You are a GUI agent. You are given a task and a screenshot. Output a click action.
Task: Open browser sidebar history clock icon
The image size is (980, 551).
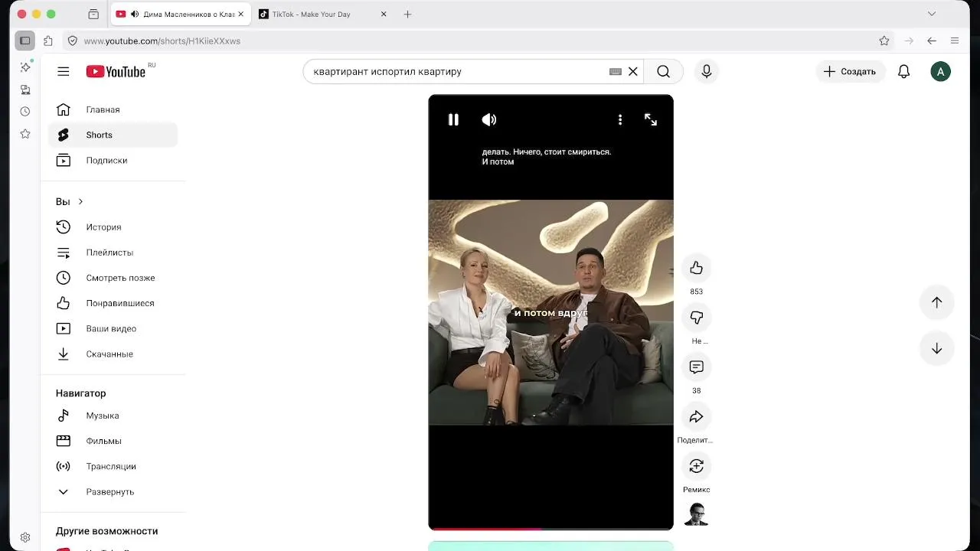tap(25, 112)
